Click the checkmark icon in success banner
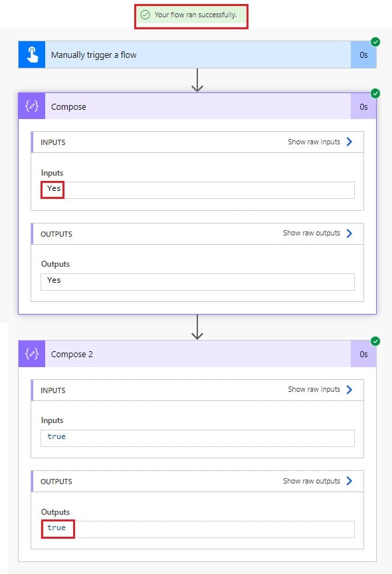This screenshot has width=392, height=574. point(146,15)
